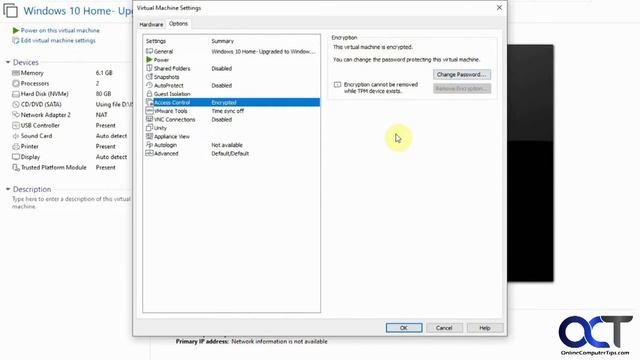The width and height of the screenshot is (640, 360).
Task: Click the Display device icon
Action: (x=16, y=157)
